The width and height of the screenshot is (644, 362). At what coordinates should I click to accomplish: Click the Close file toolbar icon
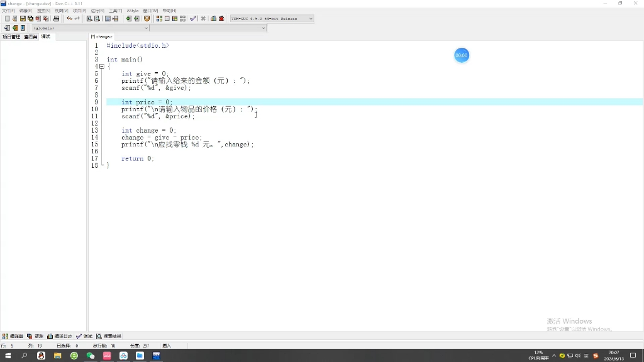pos(38,18)
